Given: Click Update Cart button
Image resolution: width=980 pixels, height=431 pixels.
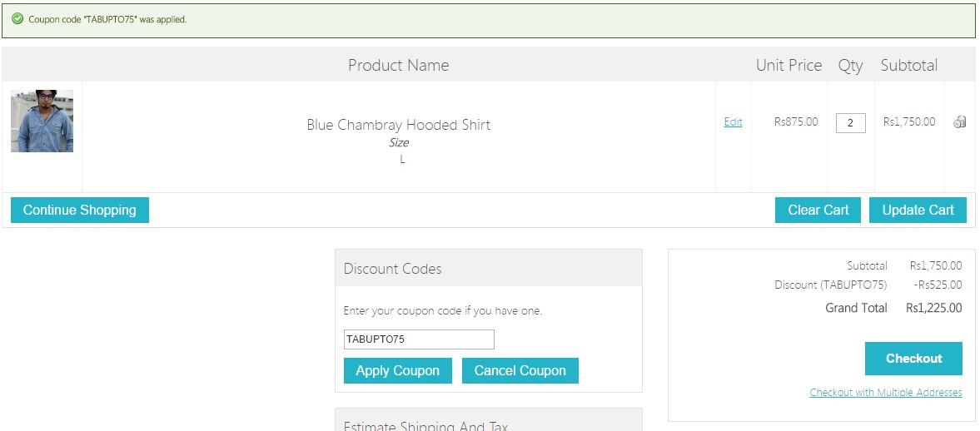Looking at the screenshot, I should [918, 210].
